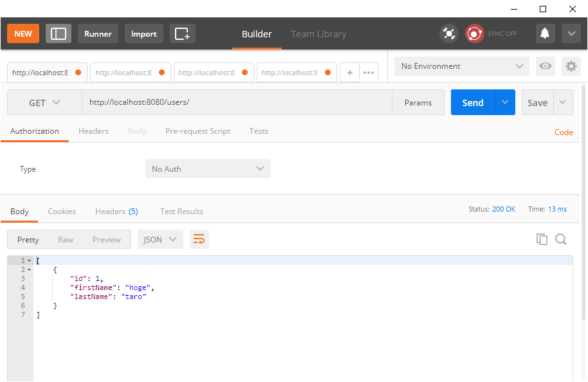Open a new window icon
588x382 pixels.
[182, 33]
